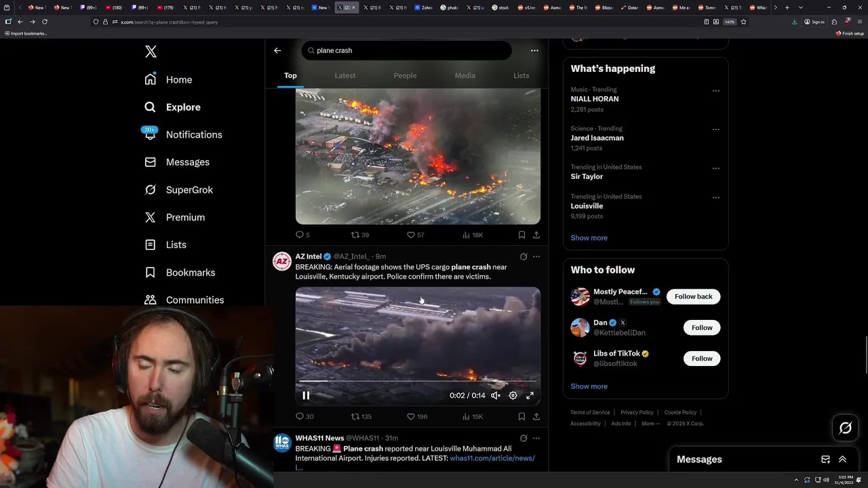Open the Louisville trending topic
Viewport: 868px width, 488px height.
[x=646, y=206]
